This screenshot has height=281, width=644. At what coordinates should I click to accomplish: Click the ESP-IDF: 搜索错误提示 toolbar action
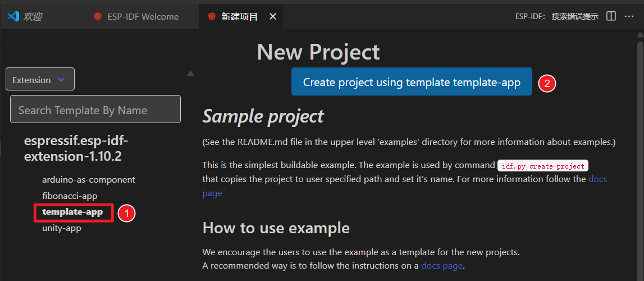(556, 16)
